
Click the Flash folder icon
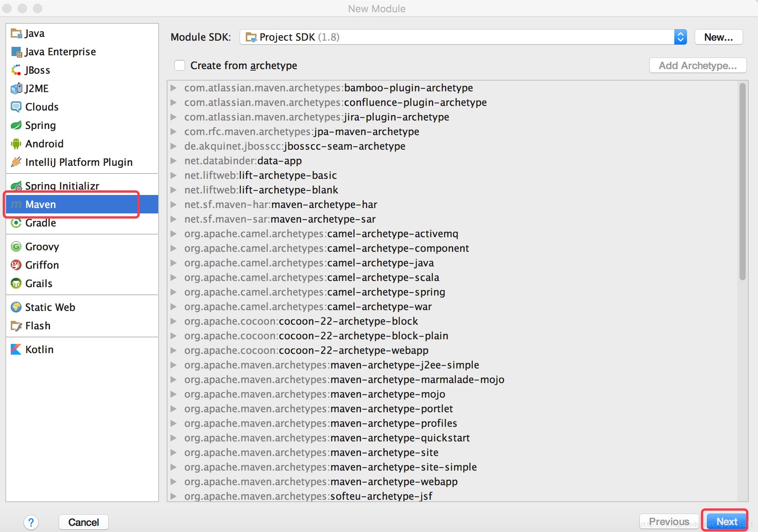[16, 326]
